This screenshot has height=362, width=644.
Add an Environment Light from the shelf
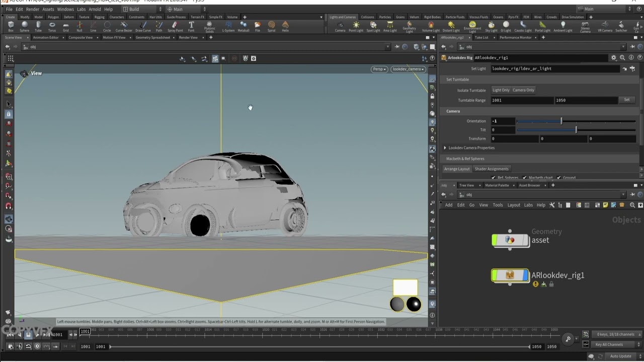[472, 27]
